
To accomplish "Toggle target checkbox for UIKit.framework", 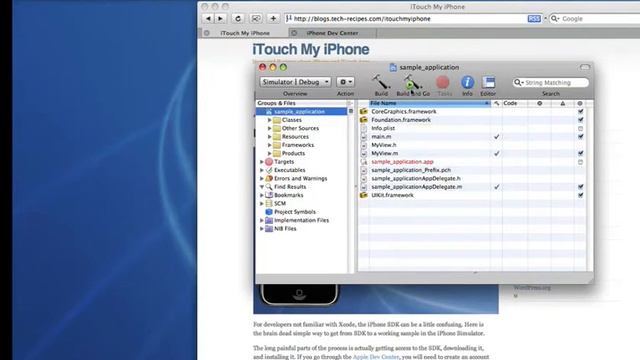I will [x=580, y=195].
